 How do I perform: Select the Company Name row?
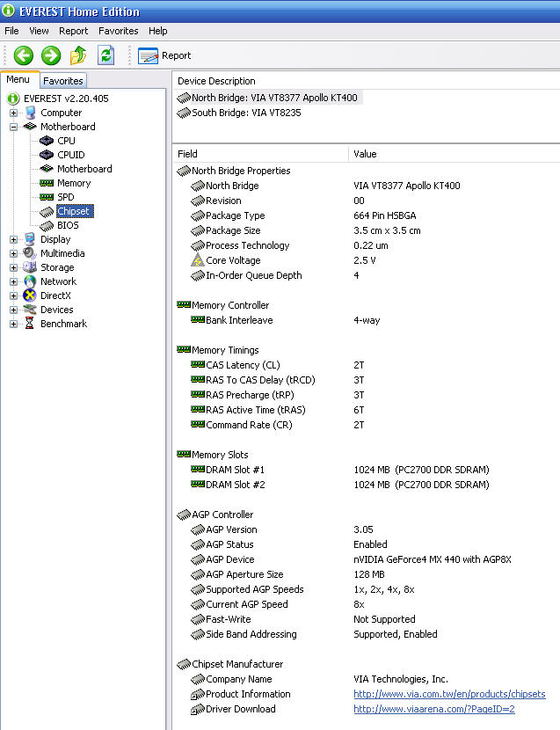(x=366, y=679)
